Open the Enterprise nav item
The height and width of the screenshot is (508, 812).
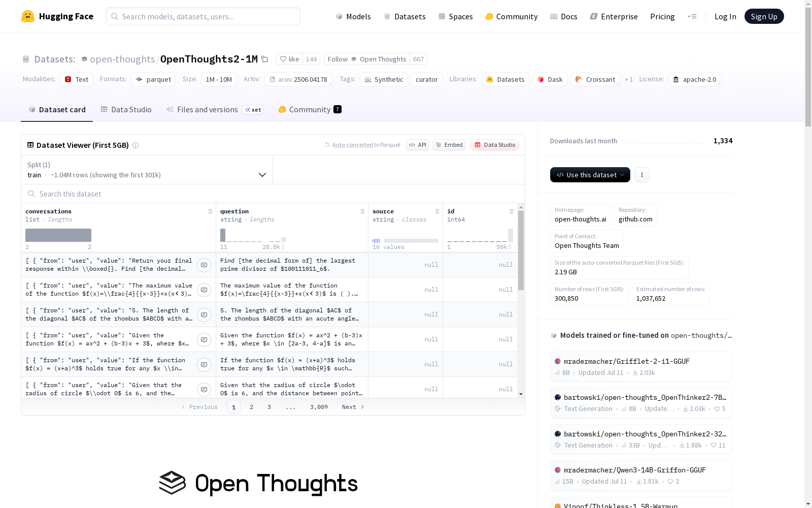click(614, 16)
